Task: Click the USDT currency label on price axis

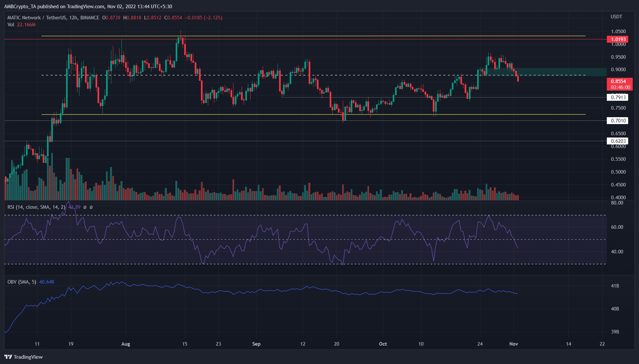Action: pos(616,17)
